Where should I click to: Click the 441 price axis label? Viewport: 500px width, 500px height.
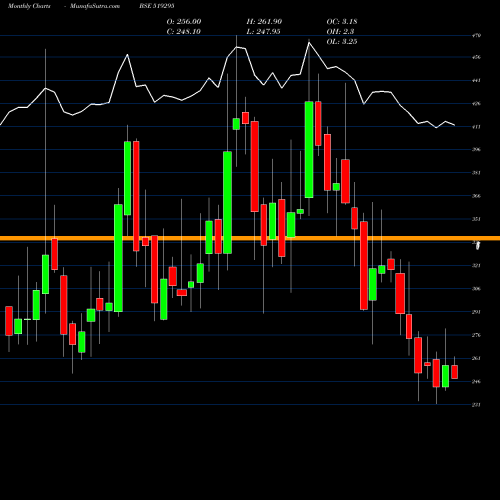476,80
